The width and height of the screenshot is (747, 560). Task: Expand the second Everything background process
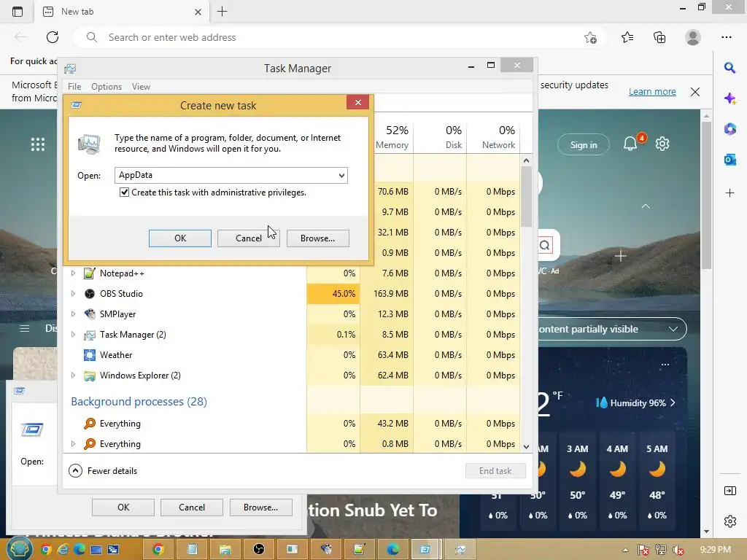tap(73, 444)
